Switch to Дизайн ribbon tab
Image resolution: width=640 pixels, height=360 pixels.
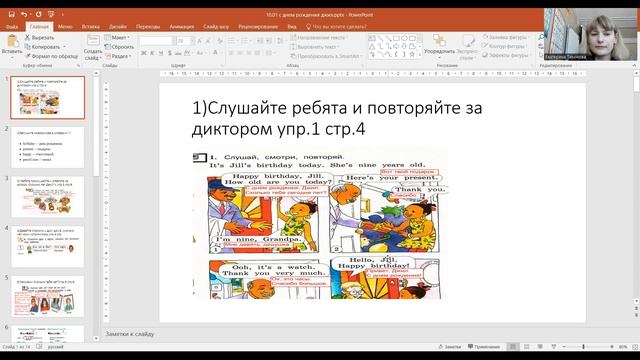[118, 27]
